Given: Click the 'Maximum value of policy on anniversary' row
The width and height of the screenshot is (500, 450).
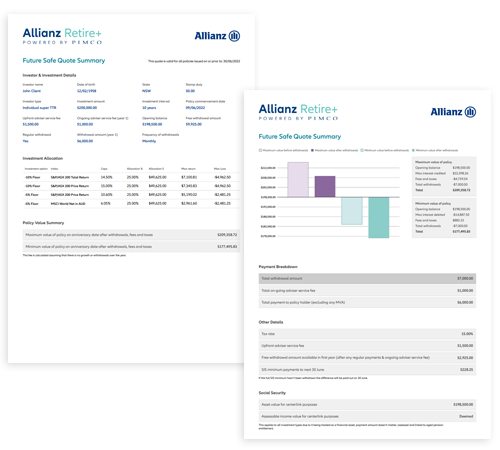Looking at the screenshot, I should click(131, 235).
